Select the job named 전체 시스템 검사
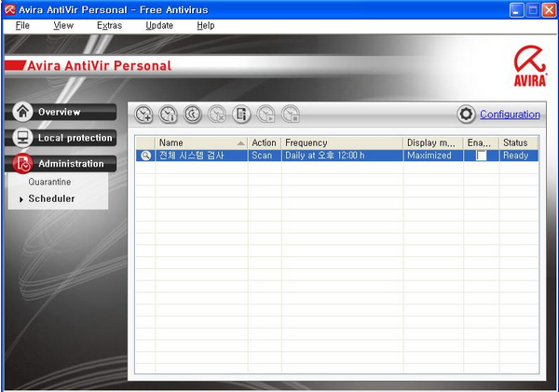 (191, 155)
